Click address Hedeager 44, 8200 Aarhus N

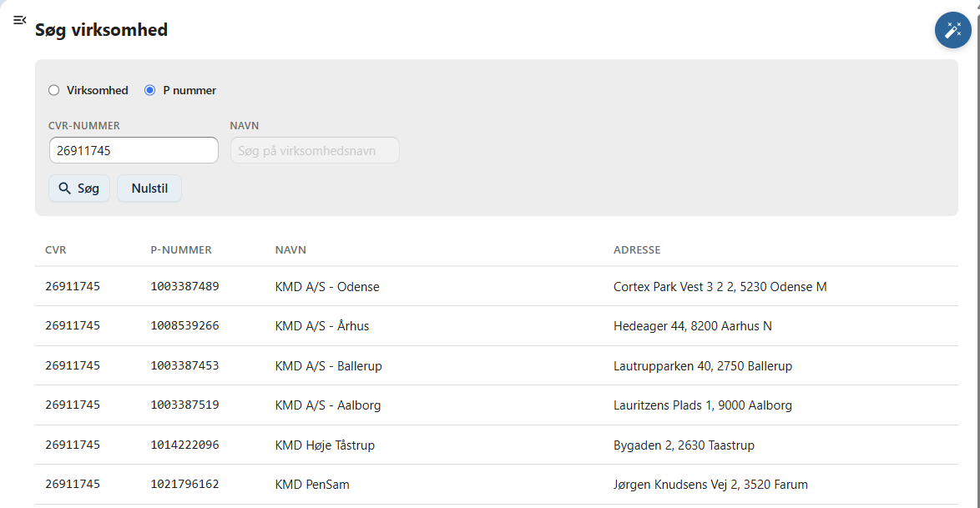tap(693, 326)
